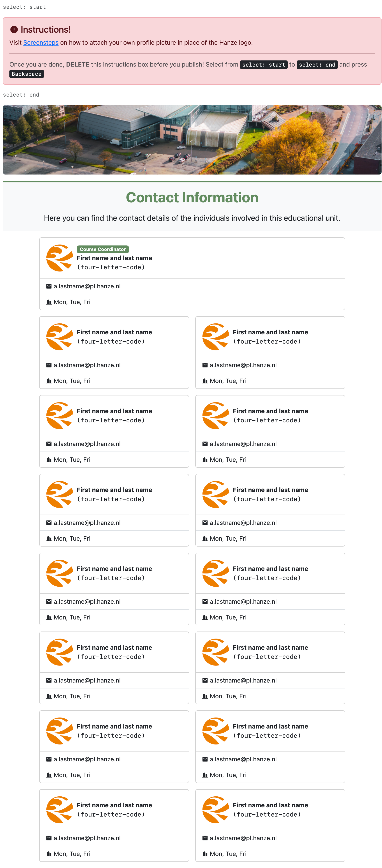Click the black 'select: start' label in instructions
This screenshot has width=382, height=868.
point(263,65)
